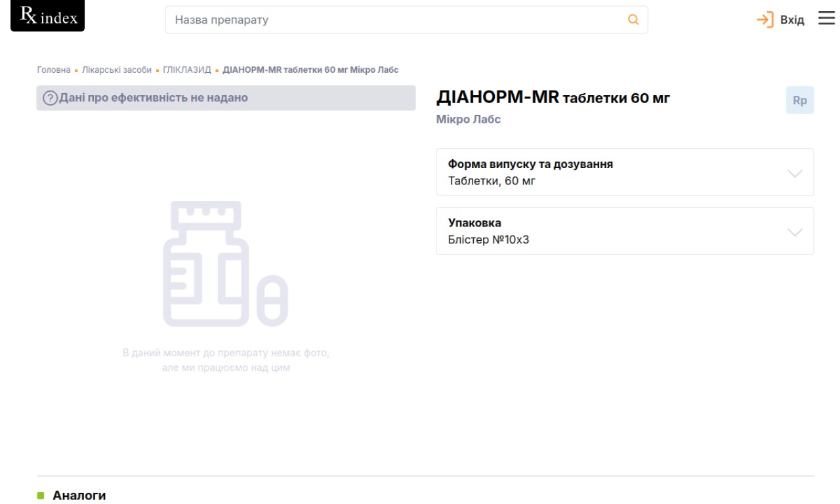The image size is (840, 504).
Task: Expand the Упаковка chevron arrow
Action: click(794, 232)
